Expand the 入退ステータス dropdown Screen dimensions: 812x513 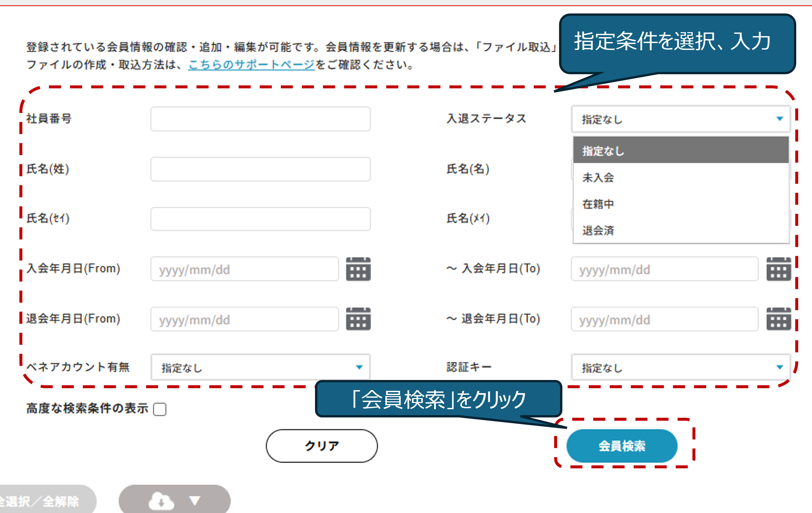[681, 119]
